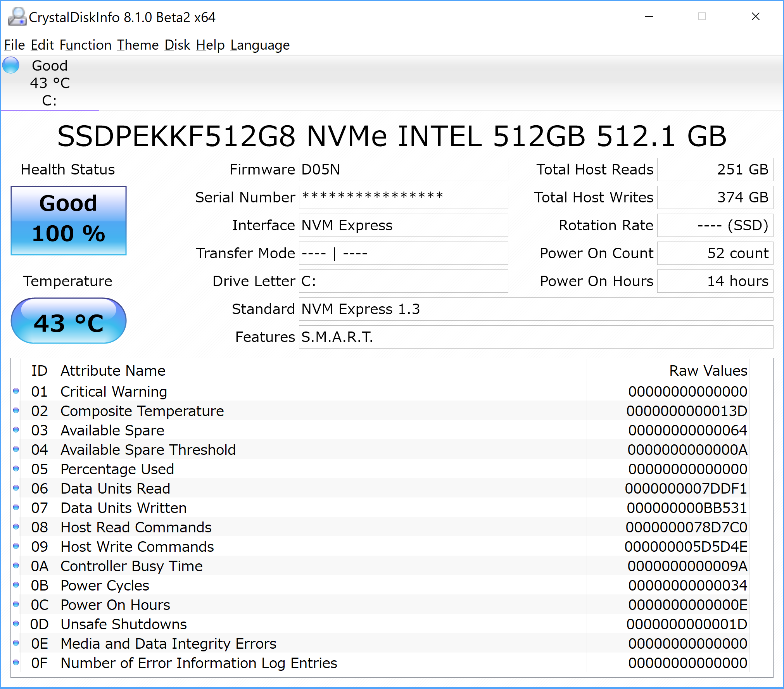Click Power On Hours value 14 hours
This screenshot has width=784, height=689.
715,281
